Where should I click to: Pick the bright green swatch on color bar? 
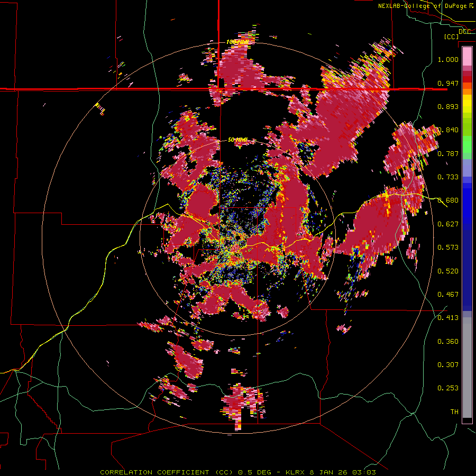pyautogui.click(x=467, y=145)
